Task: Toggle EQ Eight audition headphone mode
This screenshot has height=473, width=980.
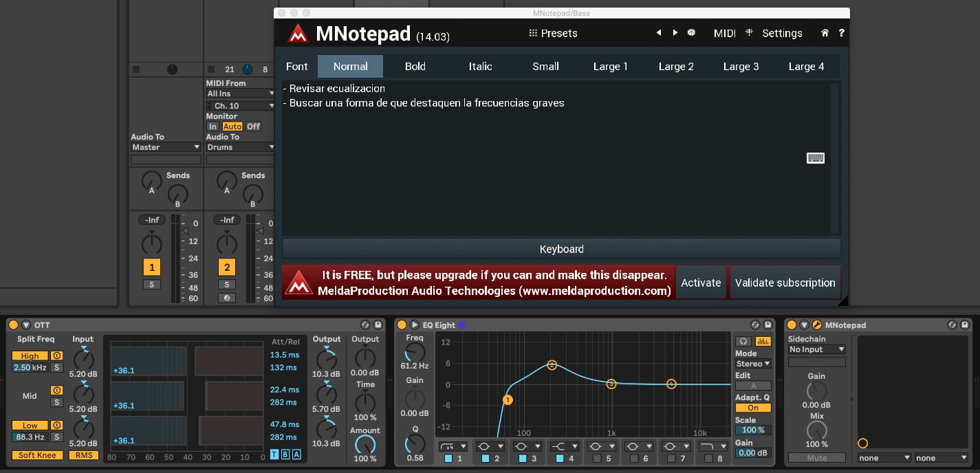Action: pos(743,341)
